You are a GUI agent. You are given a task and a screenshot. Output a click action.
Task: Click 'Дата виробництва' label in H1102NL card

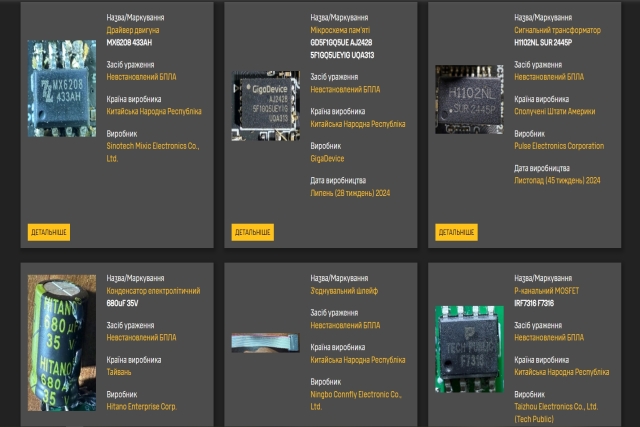(x=542, y=168)
